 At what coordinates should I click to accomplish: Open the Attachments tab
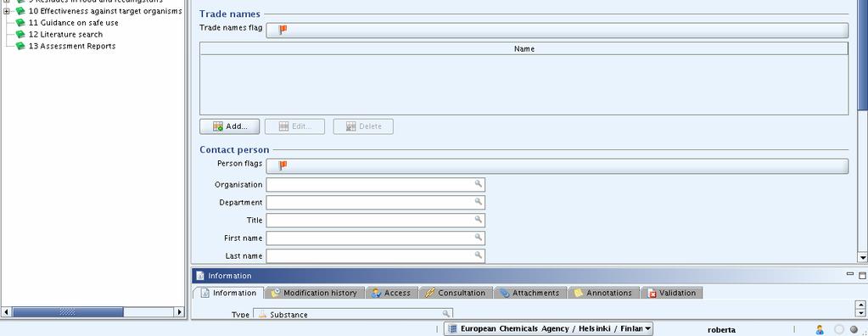[x=529, y=293]
